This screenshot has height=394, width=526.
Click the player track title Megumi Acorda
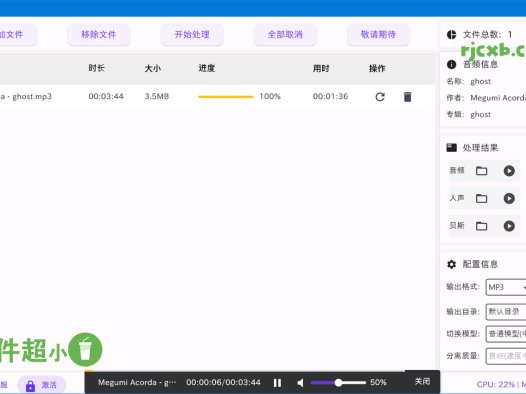(x=137, y=383)
